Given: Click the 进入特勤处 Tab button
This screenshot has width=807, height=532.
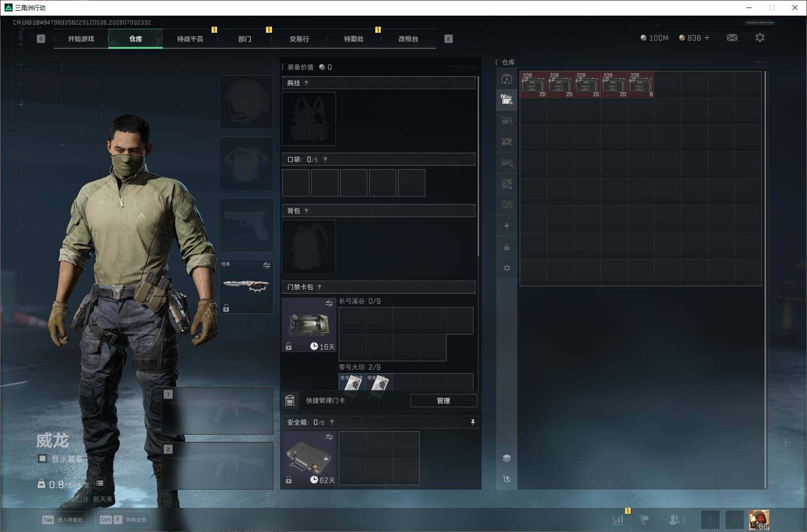Looking at the screenshot, I should pyautogui.click(x=63, y=520).
